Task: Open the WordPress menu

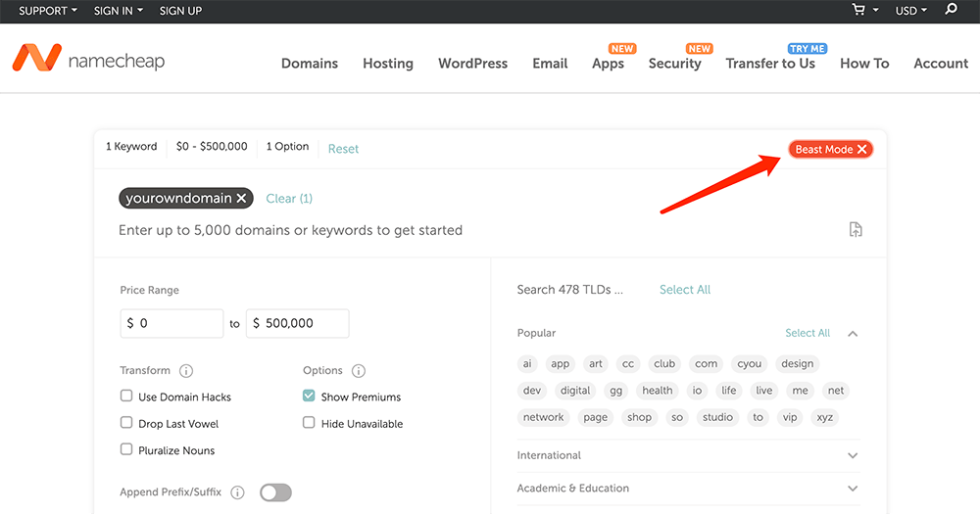Action: [x=473, y=63]
